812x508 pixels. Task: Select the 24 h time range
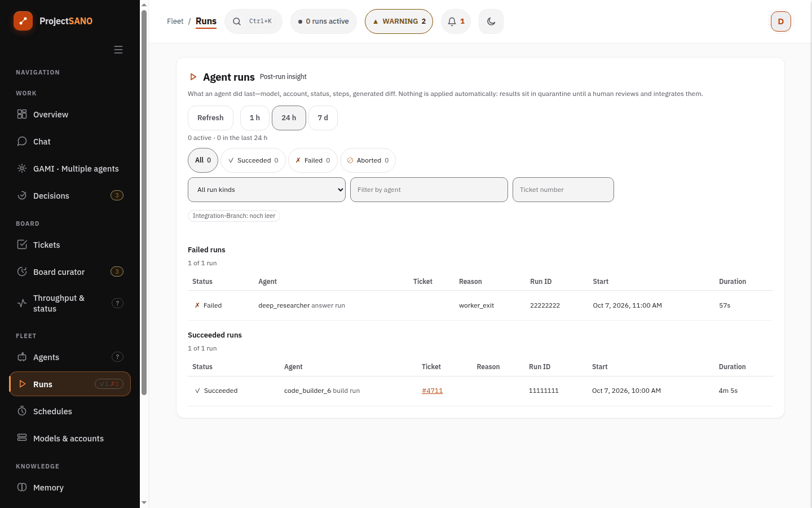289,118
